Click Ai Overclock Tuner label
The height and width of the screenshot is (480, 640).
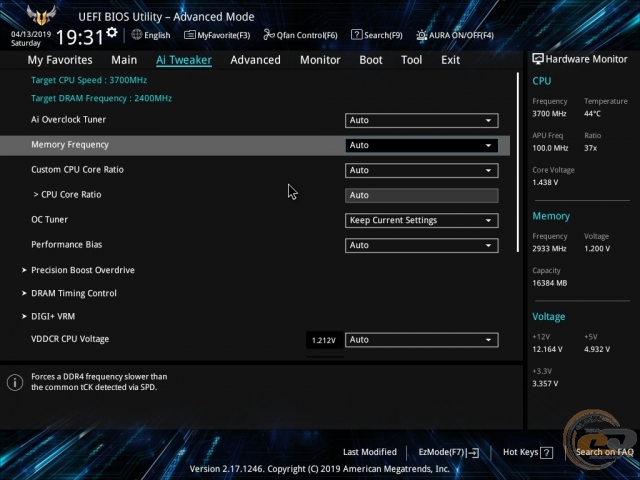pos(69,120)
